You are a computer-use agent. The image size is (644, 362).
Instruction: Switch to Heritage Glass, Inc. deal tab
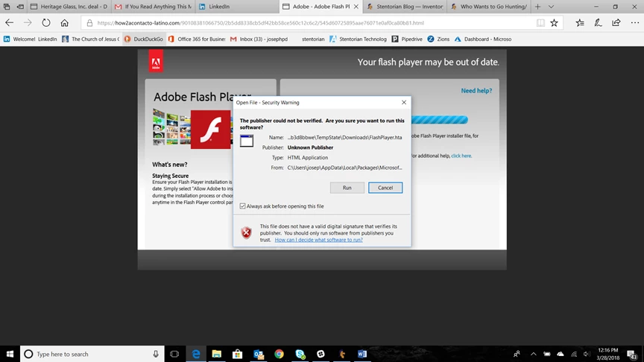(x=69, y=7)
